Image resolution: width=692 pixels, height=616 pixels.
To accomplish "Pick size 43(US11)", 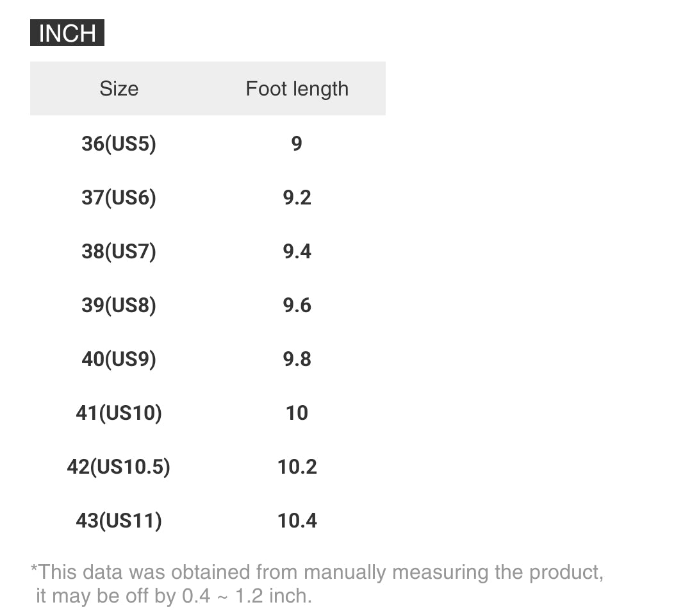I will (x=119, y=520).
